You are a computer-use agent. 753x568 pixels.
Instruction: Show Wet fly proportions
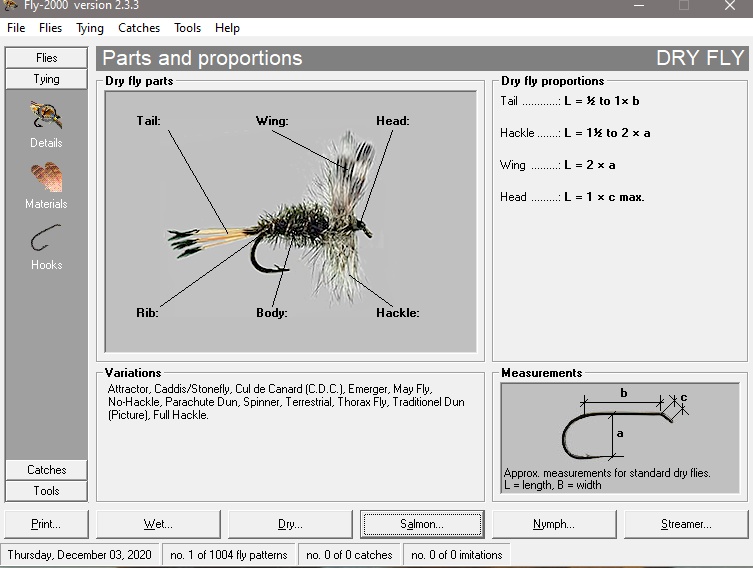click(x=158, y=524)
